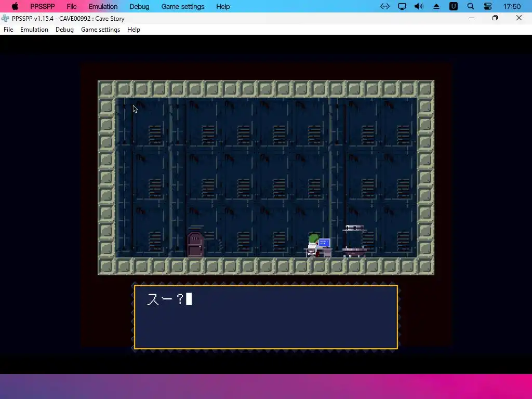Viewport: 532px width, 399px height.
Task: Click the eject status icon
Action: tap(436, 6)
